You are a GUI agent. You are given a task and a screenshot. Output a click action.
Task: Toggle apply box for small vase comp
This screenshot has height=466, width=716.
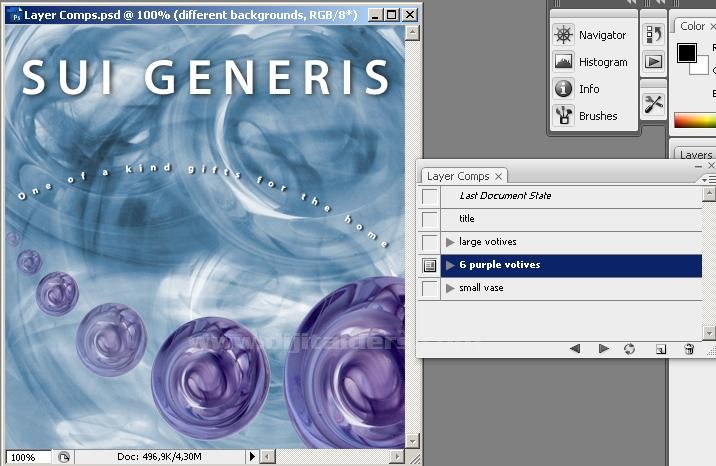430,288
